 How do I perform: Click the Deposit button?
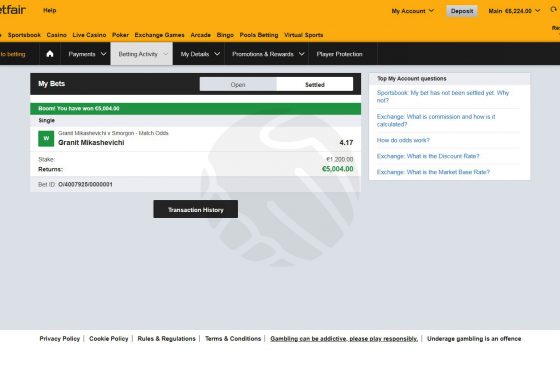[x=462, y=11]
